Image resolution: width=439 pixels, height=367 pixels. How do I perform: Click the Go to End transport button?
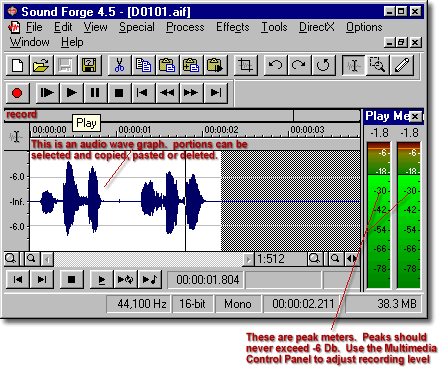coord(216,93)
